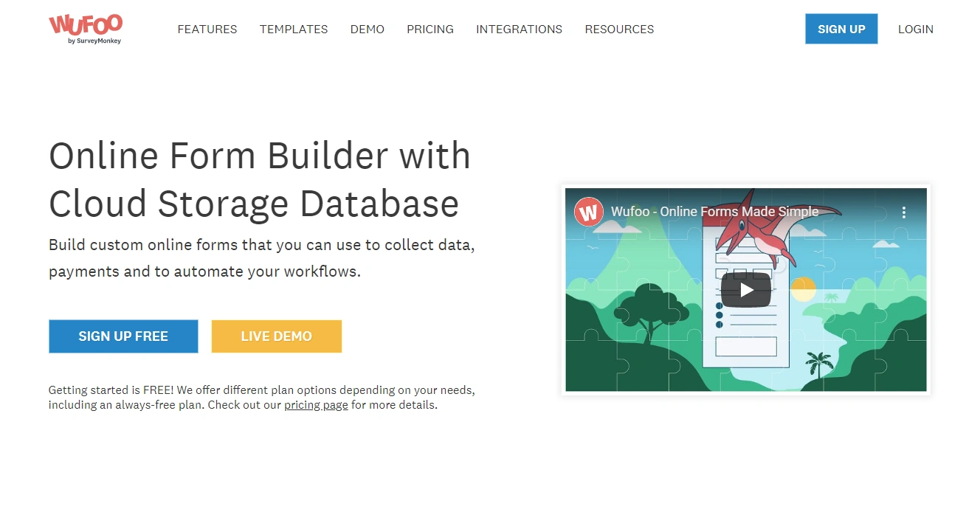The image size is (980, 512).
Task: Follow the 'pricing page' text link
Action: pos(316,405)
